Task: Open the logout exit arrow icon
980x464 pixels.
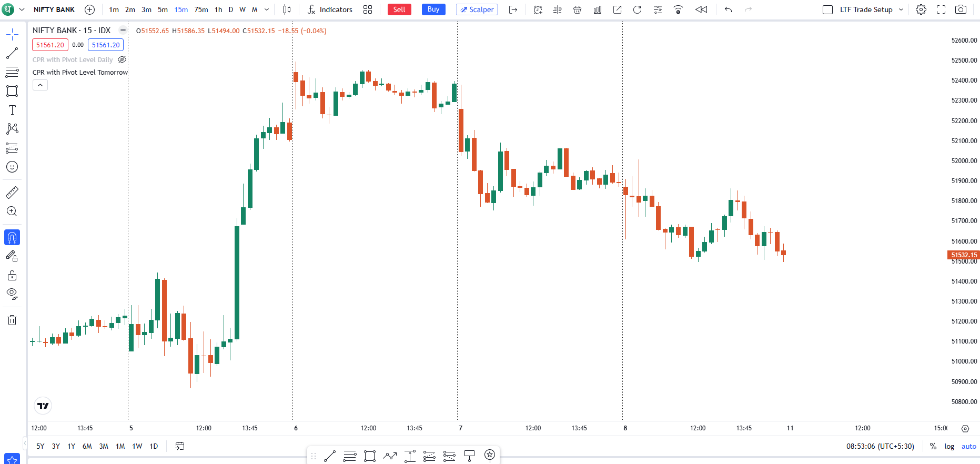Action: 513,9
